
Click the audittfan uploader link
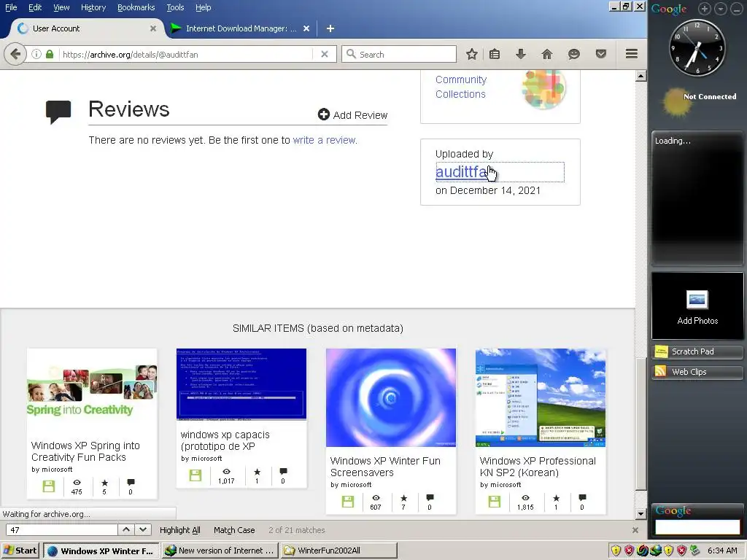(x=461, y=171)
